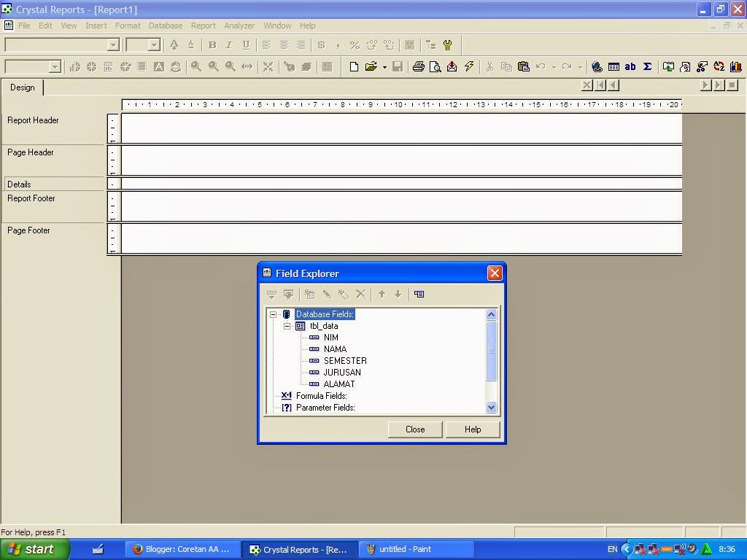747x560 pixels.
Task: Select the JURUSAN field
Action: (342, 373)
